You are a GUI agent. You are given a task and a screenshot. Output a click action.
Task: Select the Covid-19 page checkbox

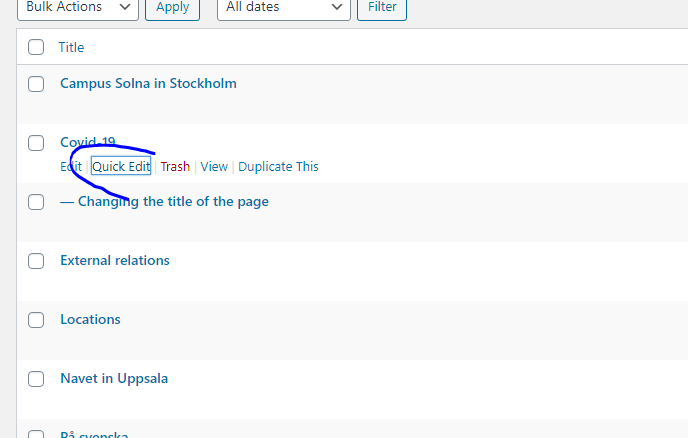coord(36,143)
